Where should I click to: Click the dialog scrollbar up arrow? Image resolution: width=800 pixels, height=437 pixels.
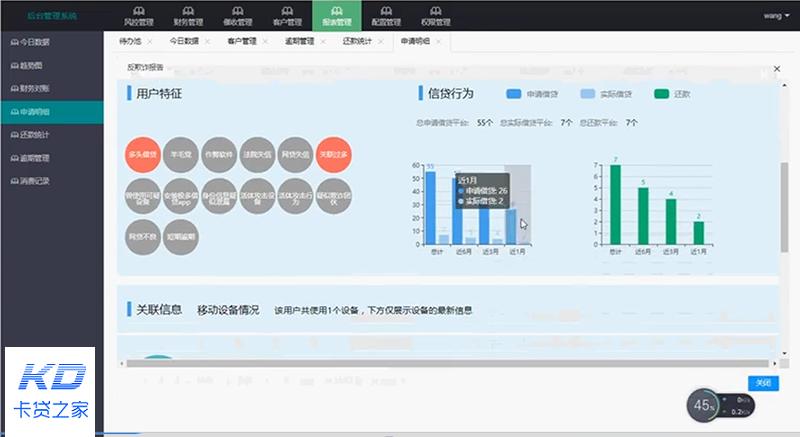[x=784, y=86]
